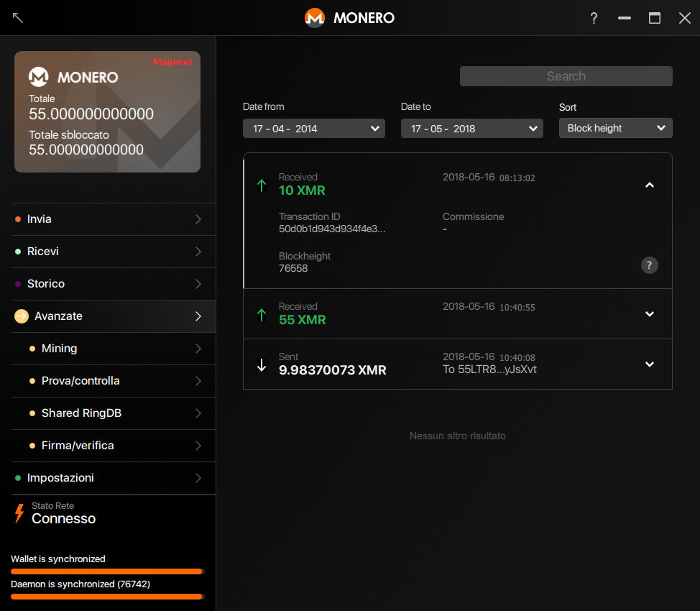700x611 pixels.
Task: Click the 10 XMR amount
Action: 302,190
